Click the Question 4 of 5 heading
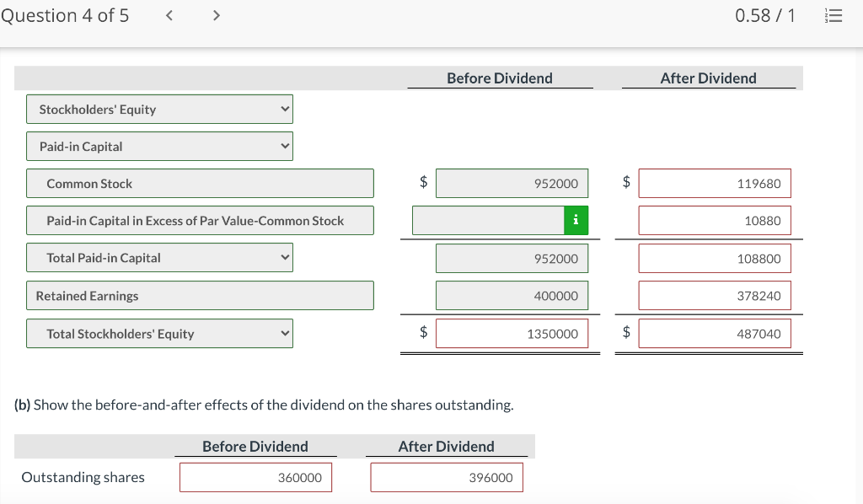This screenshot has width=863, height=504. tap(65, 15)
